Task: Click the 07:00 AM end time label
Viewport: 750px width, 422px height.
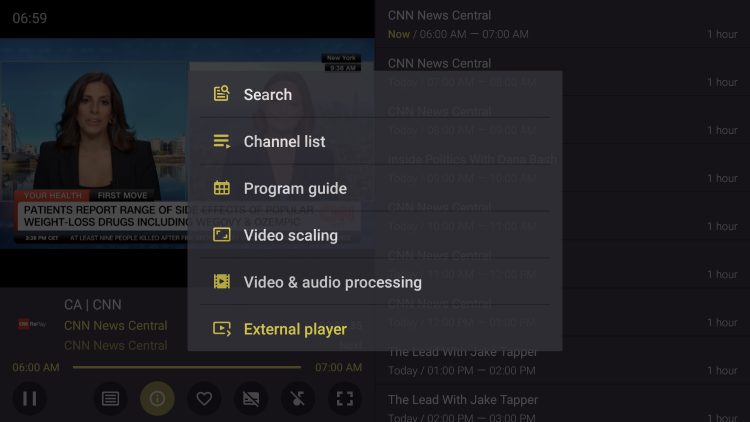Action: tap(338, 367)
